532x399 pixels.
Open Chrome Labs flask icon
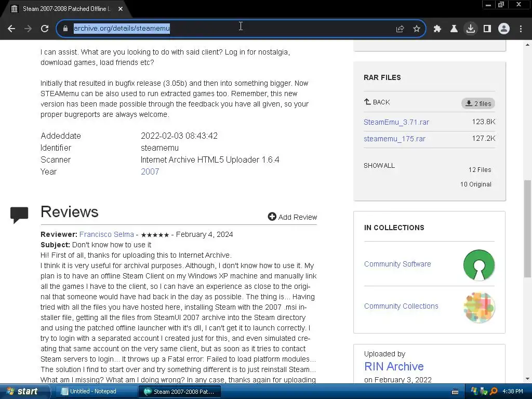click(x=454, y=29)
